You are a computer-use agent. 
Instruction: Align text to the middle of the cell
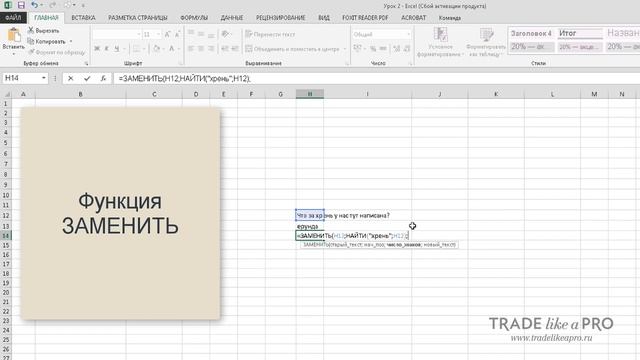[201, 34]
